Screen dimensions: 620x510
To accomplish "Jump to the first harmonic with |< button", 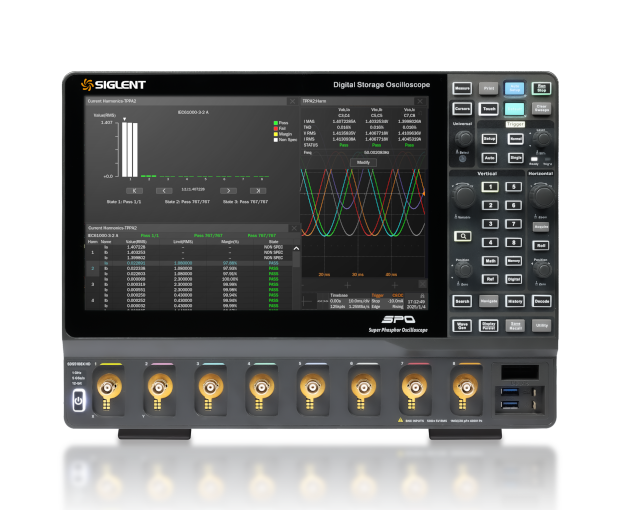I will (133, 189).
